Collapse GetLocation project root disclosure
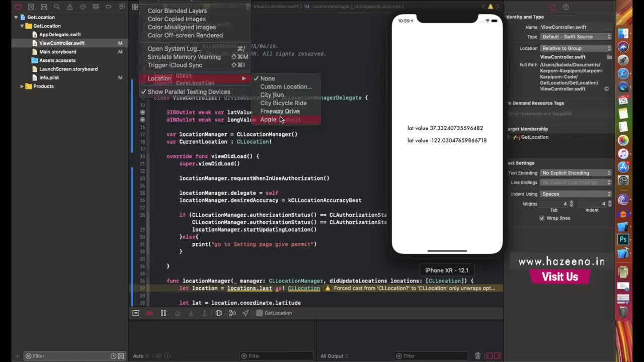644x362 pixels. (16, 17)
